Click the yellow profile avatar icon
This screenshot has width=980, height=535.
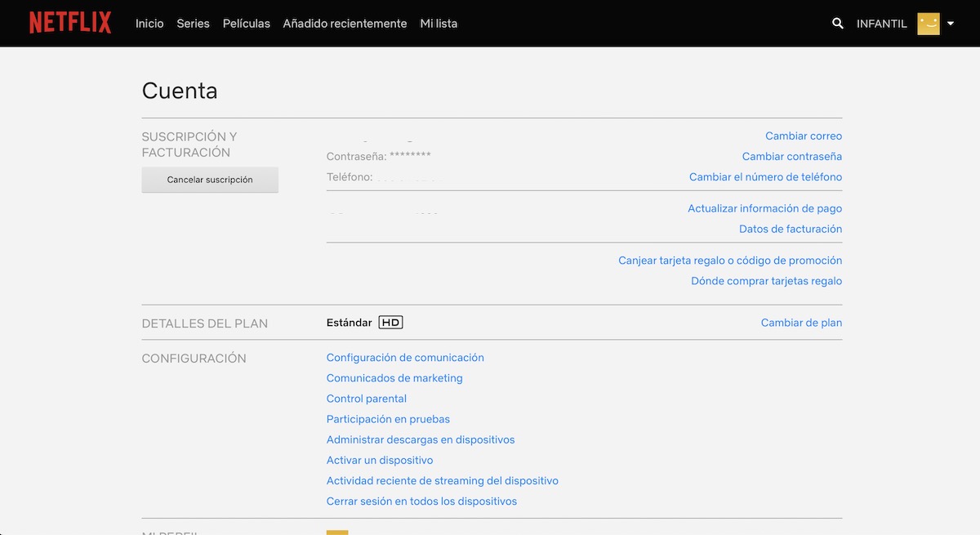pos(929,24)
